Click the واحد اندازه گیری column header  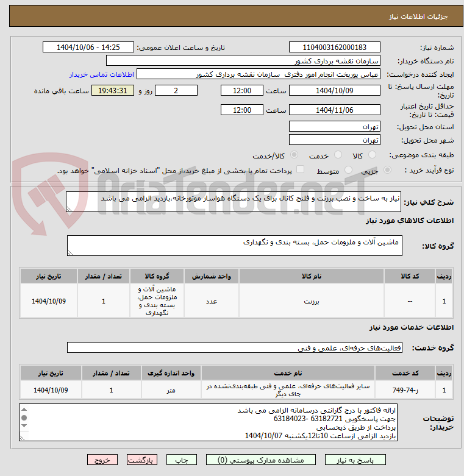[171, 373]
